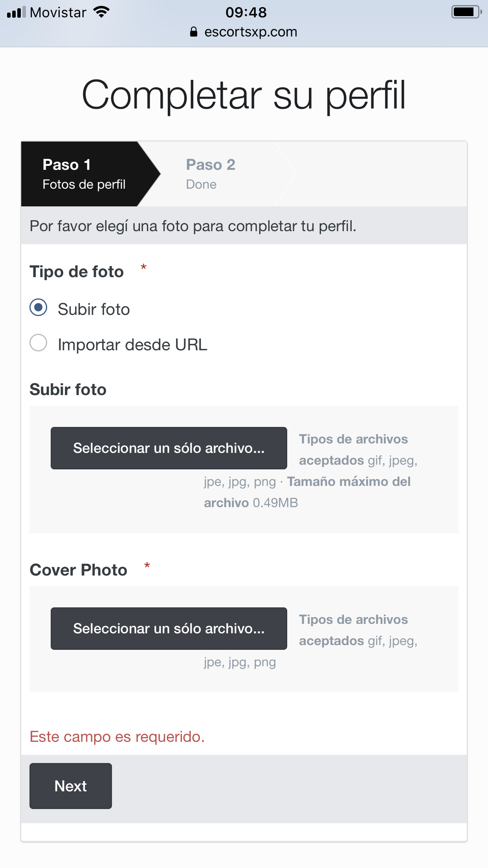Choose the Importar desde URL radio option

click(x=39, y=343)
